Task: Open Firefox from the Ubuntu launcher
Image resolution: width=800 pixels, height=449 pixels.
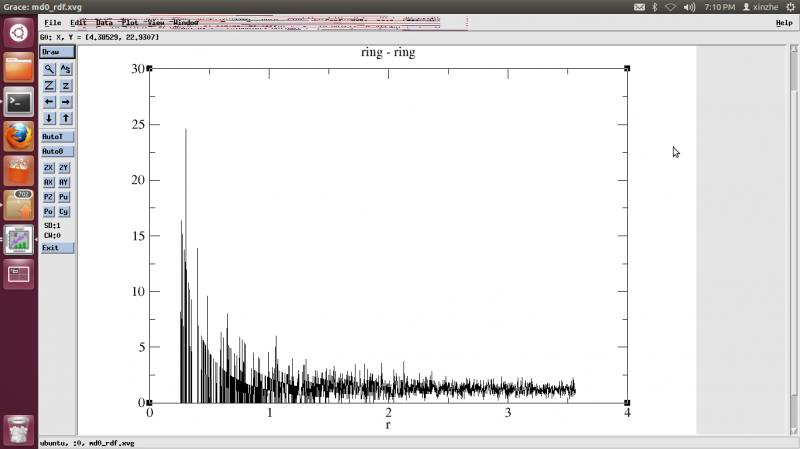Action: [19, 136]
